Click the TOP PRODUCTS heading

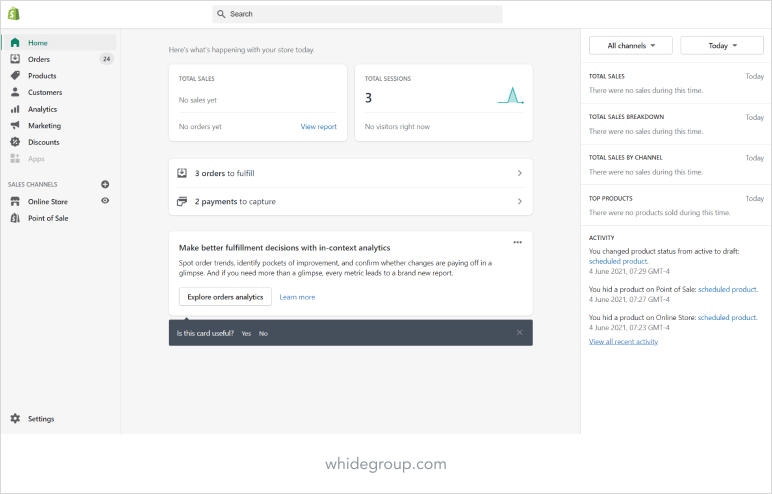tap(611, 198)
